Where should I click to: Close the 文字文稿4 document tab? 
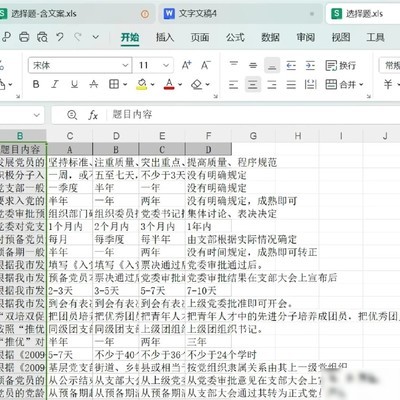[312, 14]
